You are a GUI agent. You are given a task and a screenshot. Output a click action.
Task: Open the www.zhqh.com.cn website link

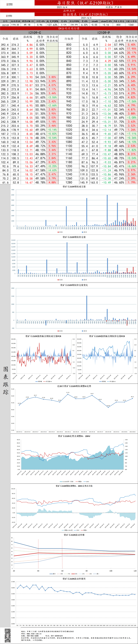pos(34,634)
